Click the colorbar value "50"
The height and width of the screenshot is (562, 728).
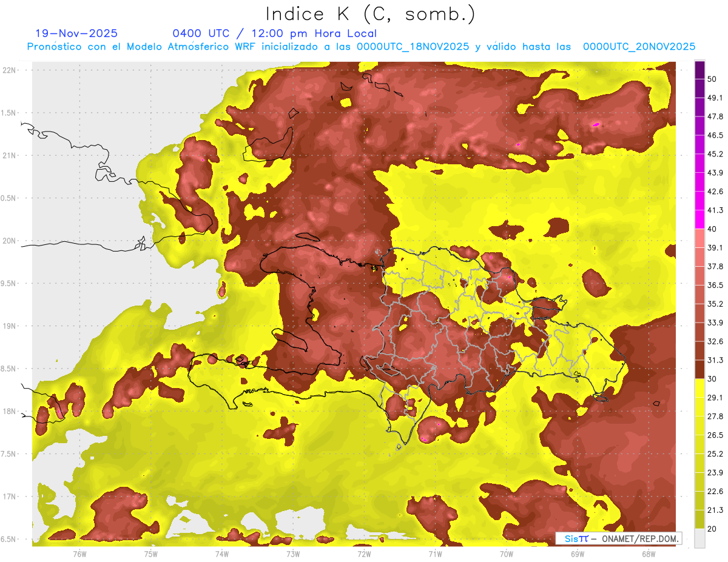tap(712, 79)
